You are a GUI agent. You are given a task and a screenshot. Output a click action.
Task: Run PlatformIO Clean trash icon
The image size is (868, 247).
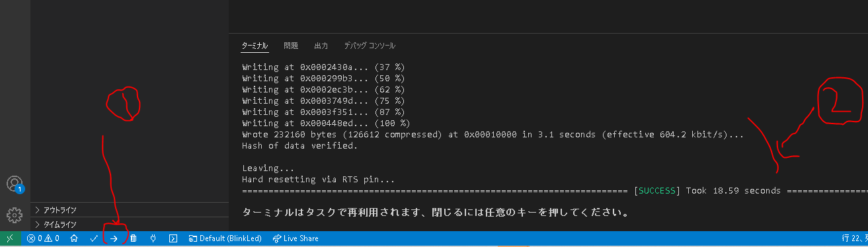tap(134, 238)
